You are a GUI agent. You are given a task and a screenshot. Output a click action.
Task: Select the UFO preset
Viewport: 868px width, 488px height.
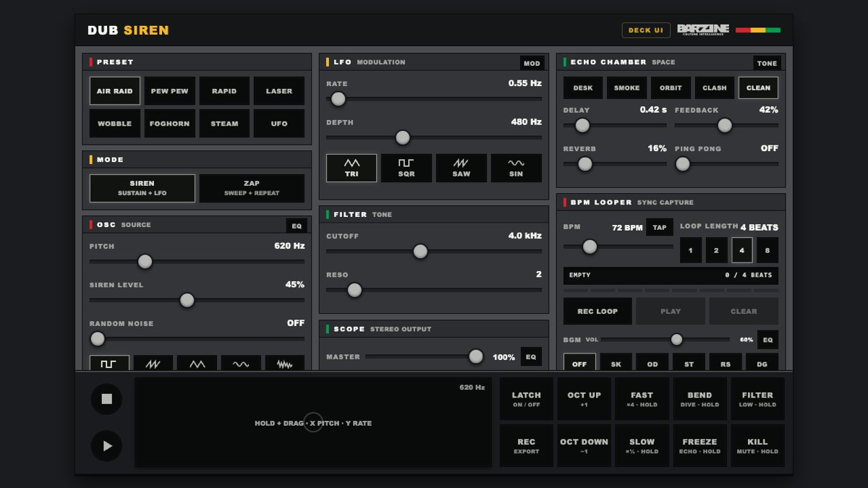tap(279, 124)
